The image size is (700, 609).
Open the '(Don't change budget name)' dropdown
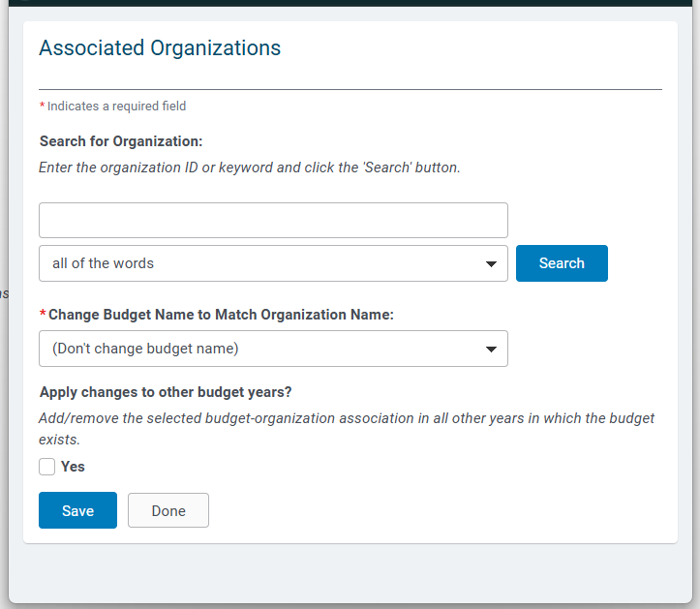(273, 349)
